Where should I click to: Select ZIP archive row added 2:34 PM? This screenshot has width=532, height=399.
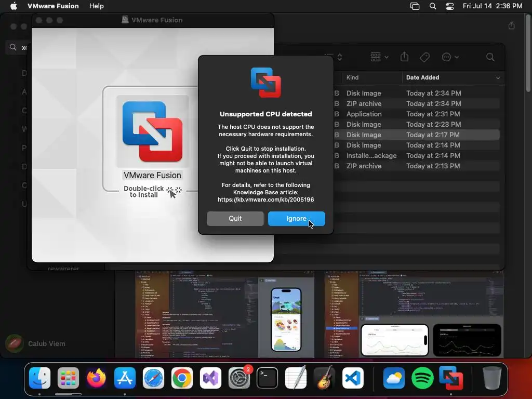click(x=417, y=103)
